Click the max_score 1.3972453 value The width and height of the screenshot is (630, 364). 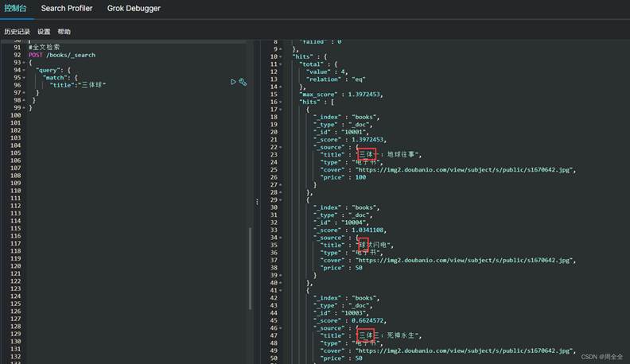[365, 95]
